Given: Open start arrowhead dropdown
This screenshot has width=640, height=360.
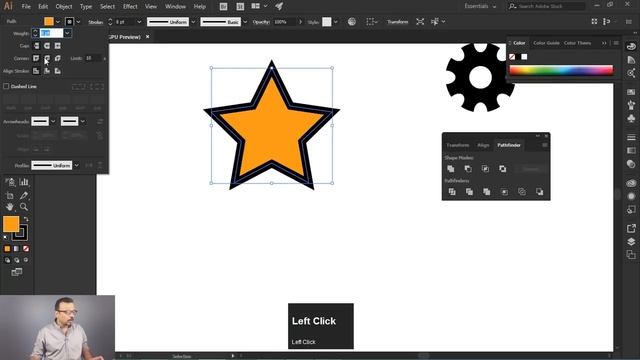Looking at the screenshot, I should [53, 121].
